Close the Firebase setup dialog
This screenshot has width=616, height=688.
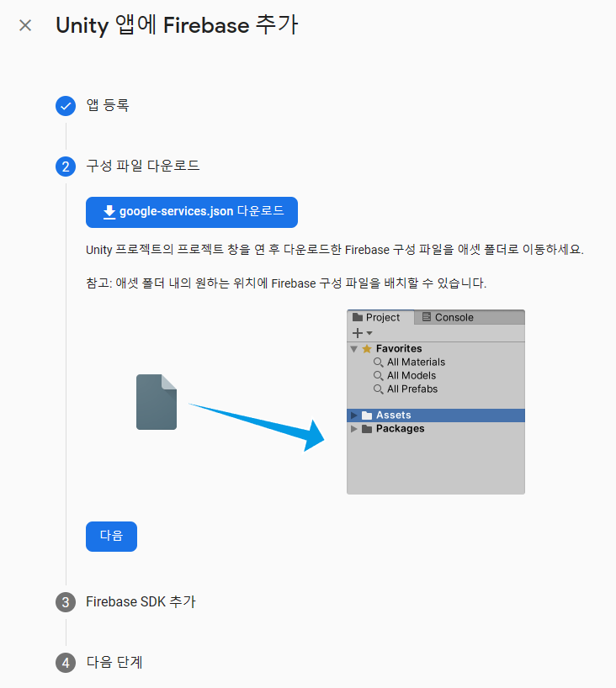tap(25, 25)
